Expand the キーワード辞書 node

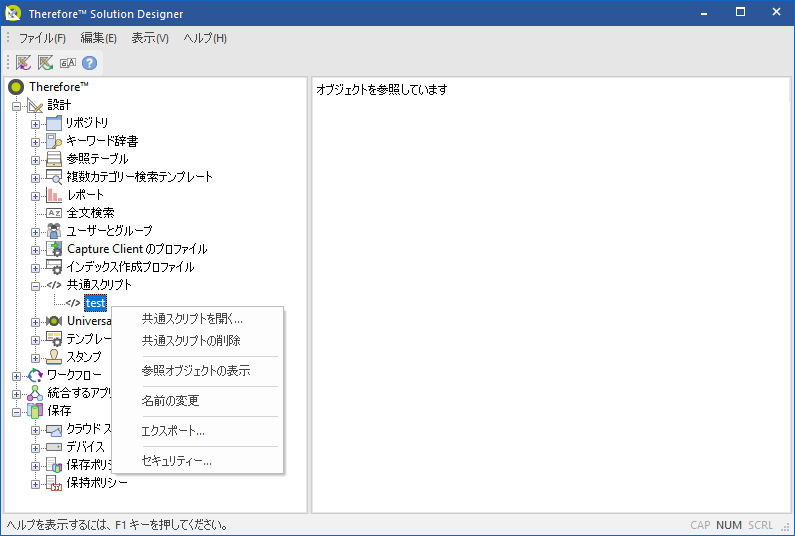pos(35,142)
